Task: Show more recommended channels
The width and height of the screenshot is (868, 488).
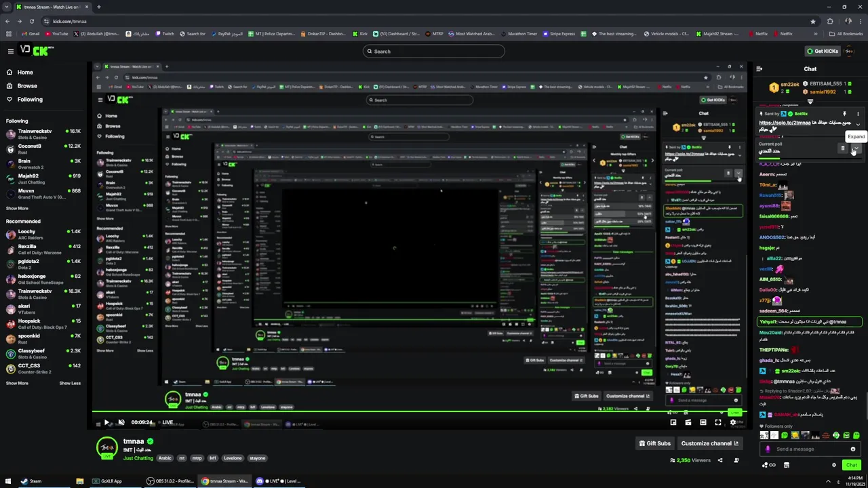Action: click(x=17, y=383)
